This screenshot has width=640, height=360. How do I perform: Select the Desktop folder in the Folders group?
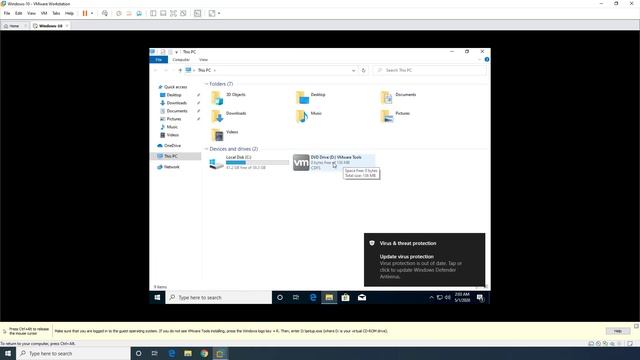(x=311, y=98)
